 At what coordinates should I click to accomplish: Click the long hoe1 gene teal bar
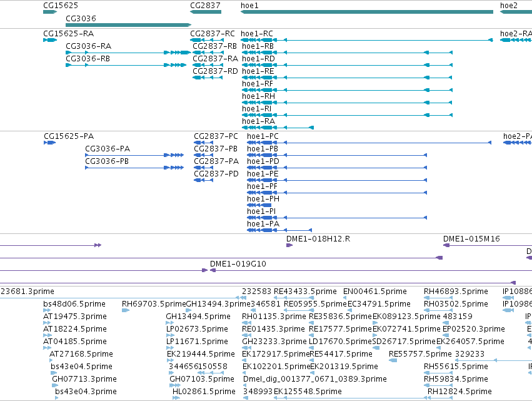point(367,12)
